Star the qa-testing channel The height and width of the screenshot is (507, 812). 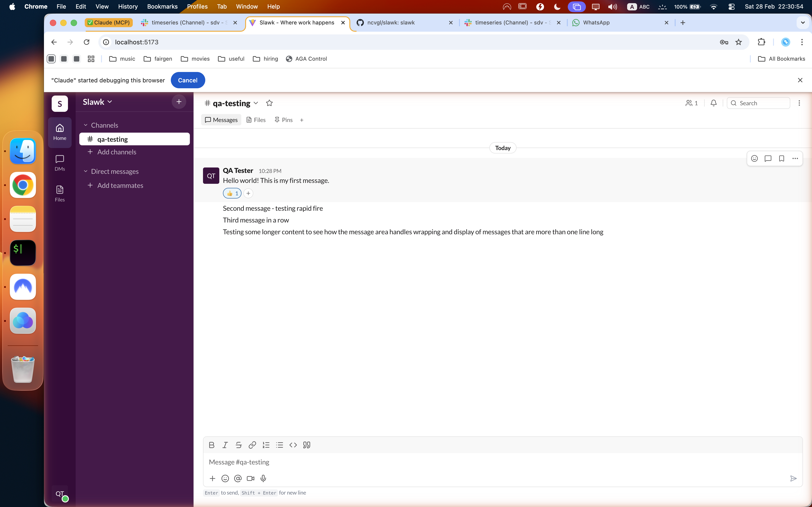coord(269,103)
